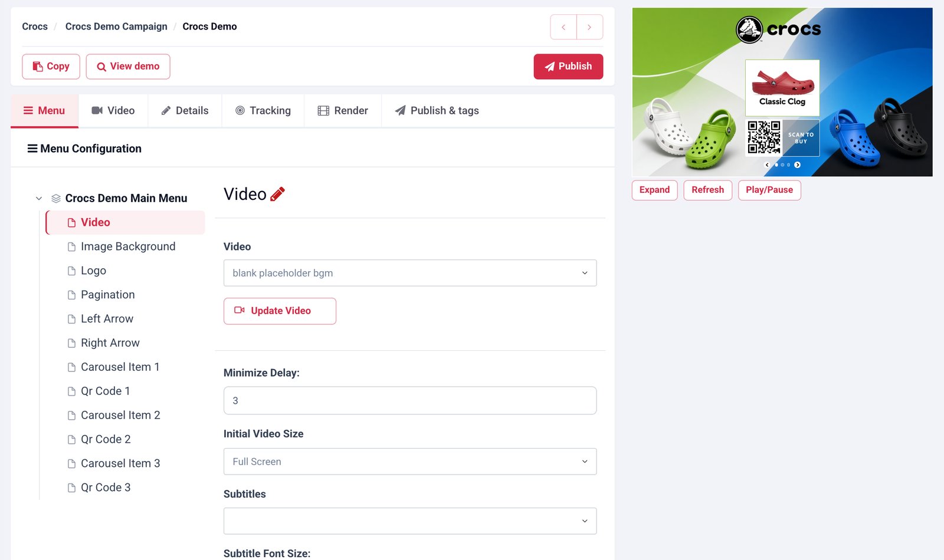The image size is (944, 560).
Task: Open the Publish & tags tab
Action: click(x=437, y=111)
